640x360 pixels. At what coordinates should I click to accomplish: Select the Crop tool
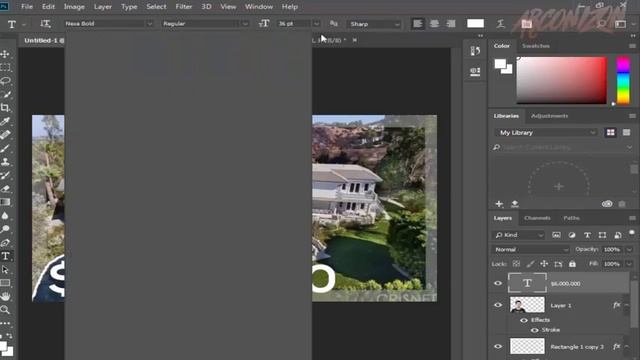tap(5, 108)
